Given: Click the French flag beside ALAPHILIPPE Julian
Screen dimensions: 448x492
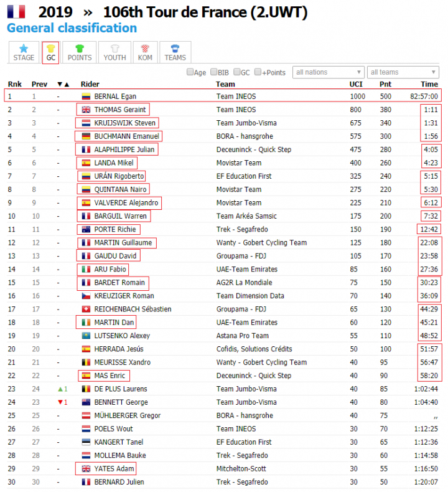Looking at the screenshot, I should pos(86,149).
